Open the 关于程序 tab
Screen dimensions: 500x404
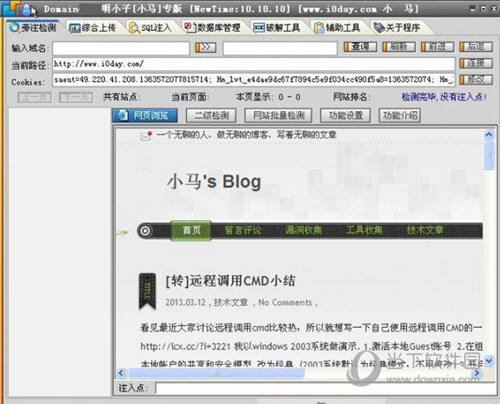point(397,28)
